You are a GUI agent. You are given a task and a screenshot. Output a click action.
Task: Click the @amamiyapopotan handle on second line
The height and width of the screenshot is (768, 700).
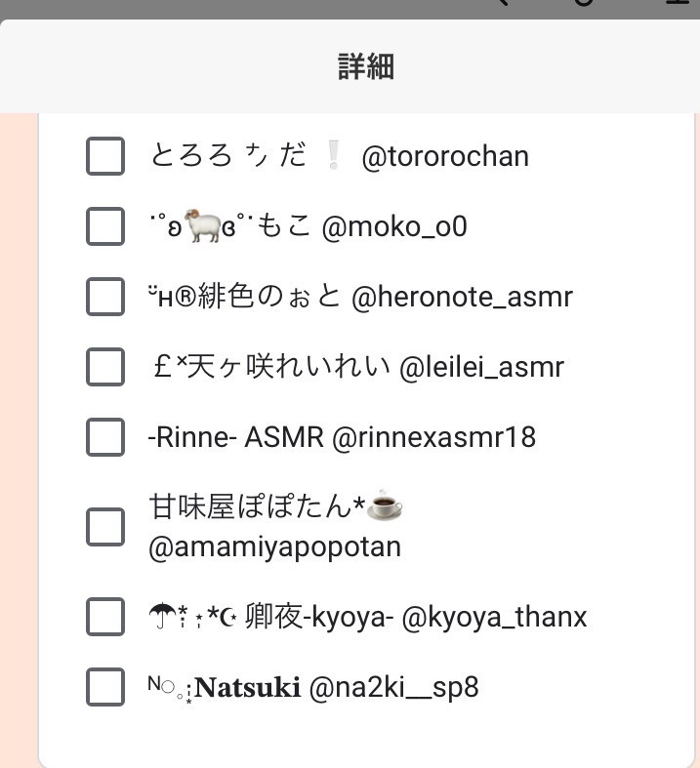(x=274, y=546)
